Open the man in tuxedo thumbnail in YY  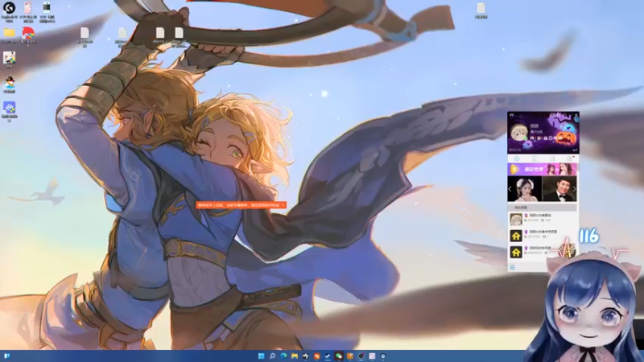coord(559,188)
